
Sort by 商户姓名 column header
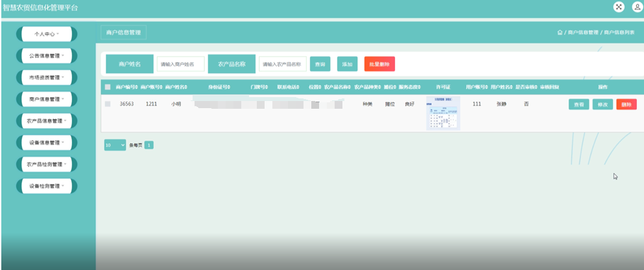(x=176, y=87)
